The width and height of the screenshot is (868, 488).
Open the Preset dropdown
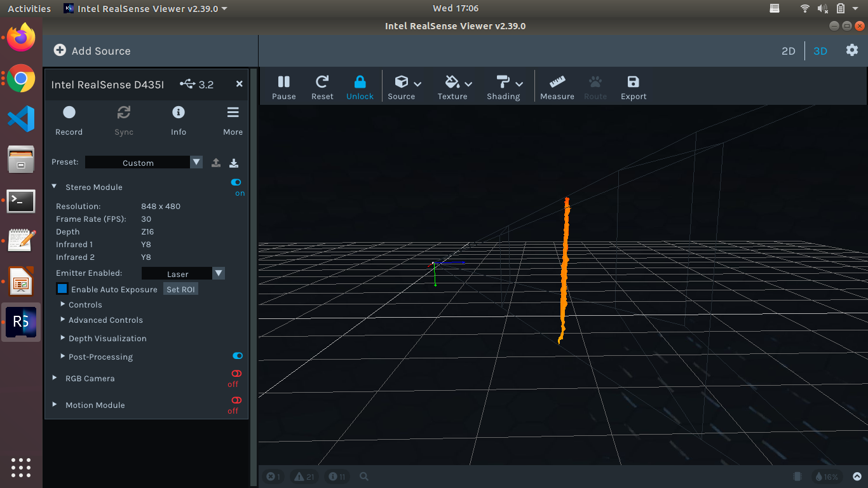(196, 162)
